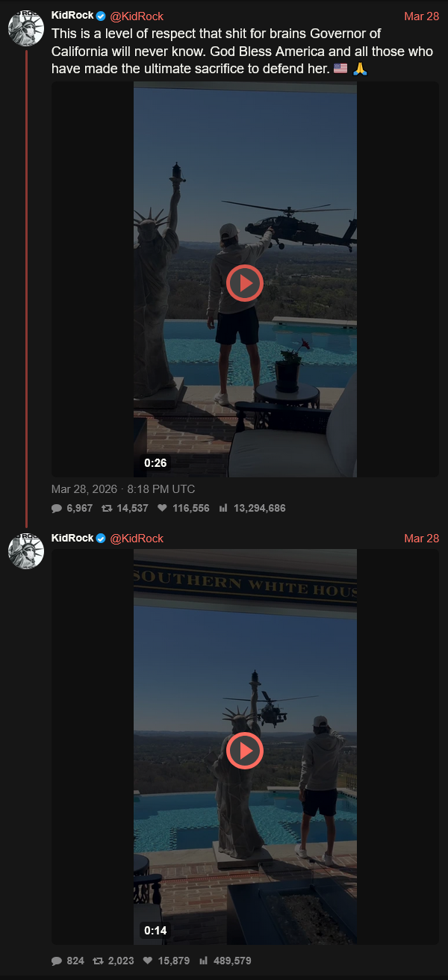Click the reply icon with 6,967 comments
The height and width of the screenshot is (980, 448).
57,508
